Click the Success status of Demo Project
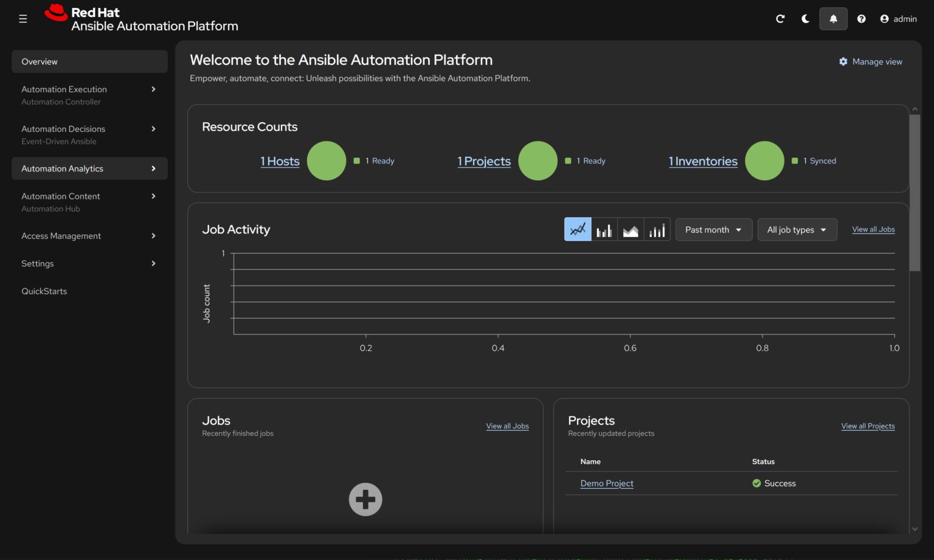Screen dimensions: 934x560 tap(774, 483)
